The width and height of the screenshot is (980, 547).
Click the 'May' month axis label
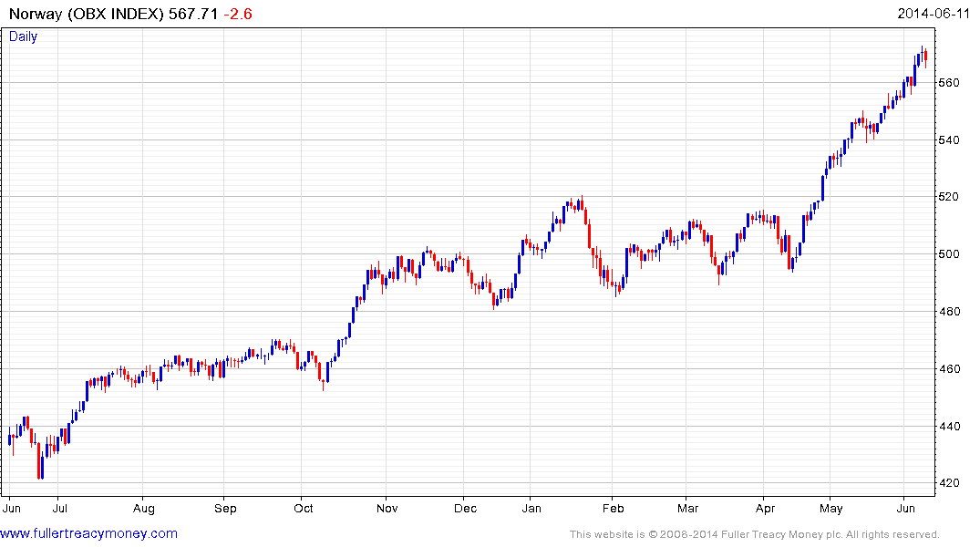click(x=831, y=509)
